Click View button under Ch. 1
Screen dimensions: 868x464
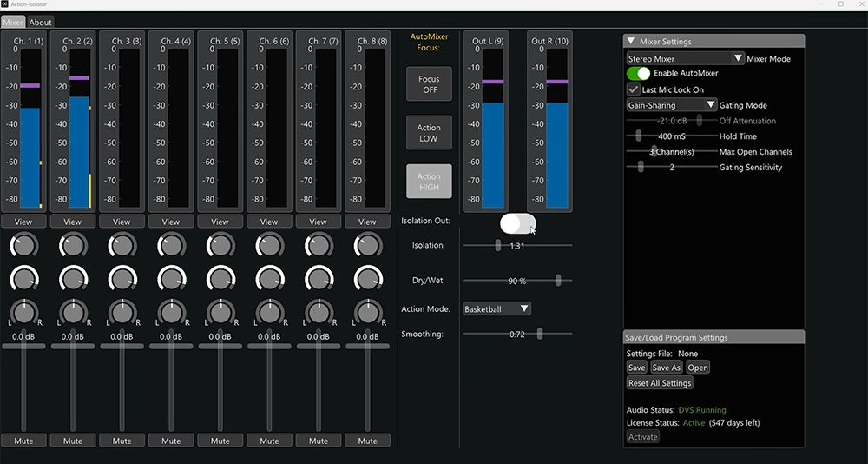[x=23, y=222]
